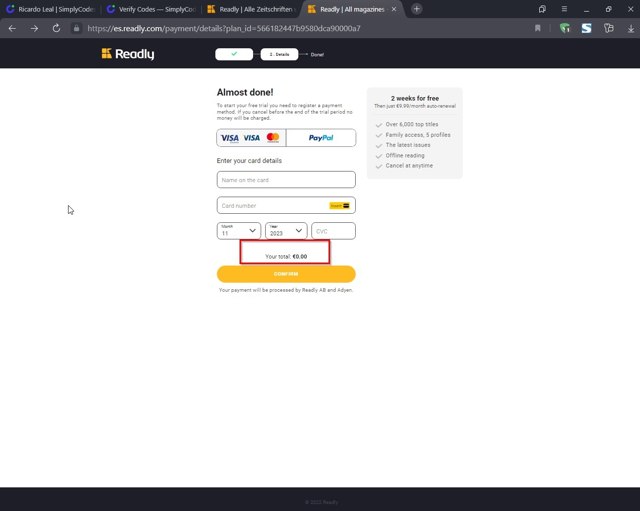Restore down the browser window

click(608, 9)
